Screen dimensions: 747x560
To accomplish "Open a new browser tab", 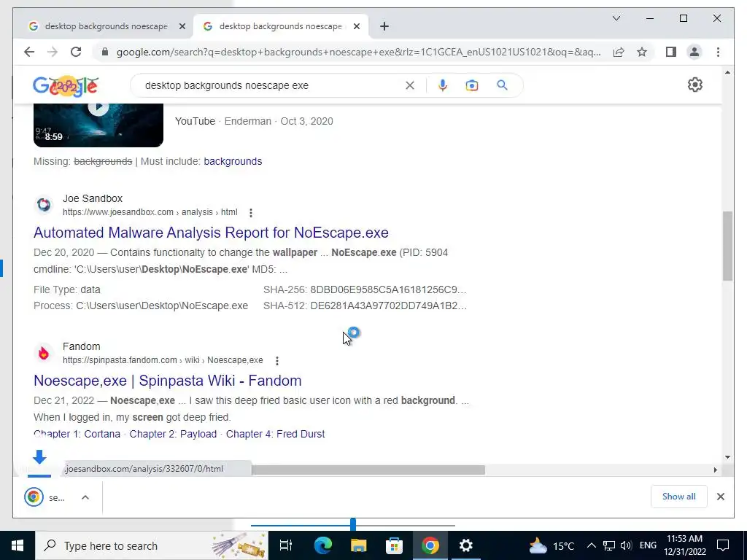I will [384, 26].
